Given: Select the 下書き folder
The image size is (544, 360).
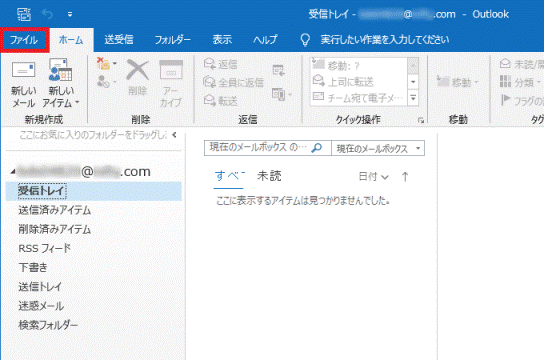Looking at the screenshot, I should point(33,267).
